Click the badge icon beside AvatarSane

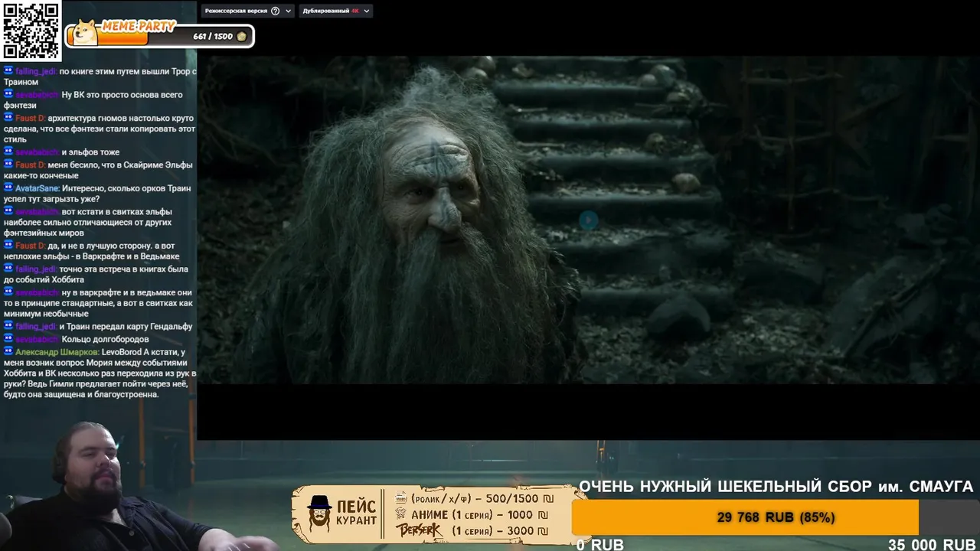[x=8, y=187]
